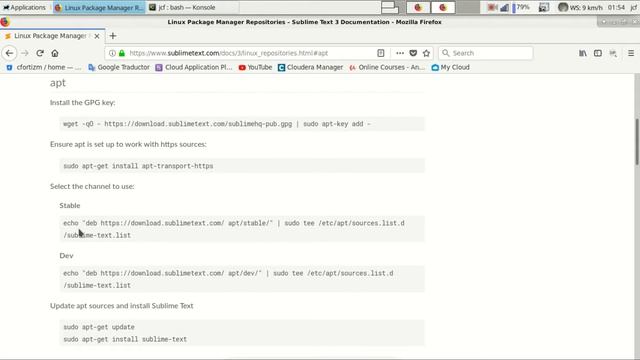This screenshot has height=360, width=640.
Task: Open the cfortizm / home bookmark
Action: tap(43, 67)
